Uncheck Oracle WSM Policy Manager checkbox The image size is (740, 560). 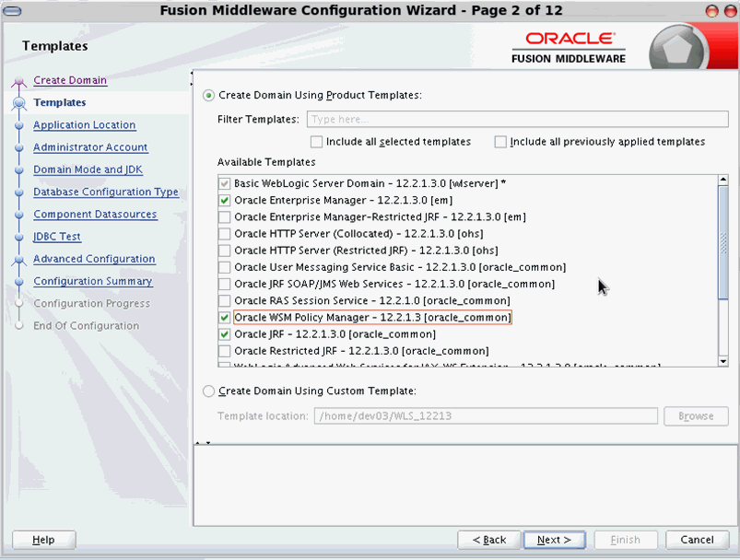coord(225,318)
